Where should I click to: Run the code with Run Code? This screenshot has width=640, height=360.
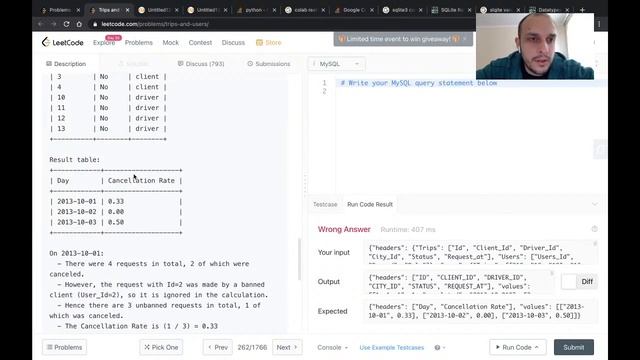(x=518, y=347)
